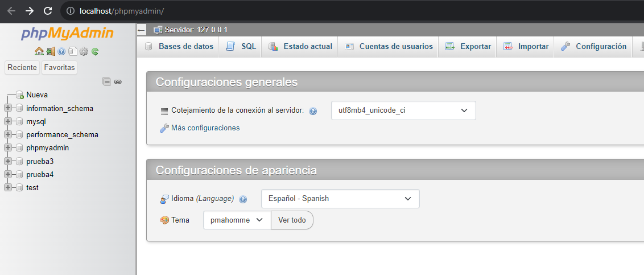The width and height of the screenshot is (644, 275).
Task: Open the Configuración tab
Action: point(594,47)
